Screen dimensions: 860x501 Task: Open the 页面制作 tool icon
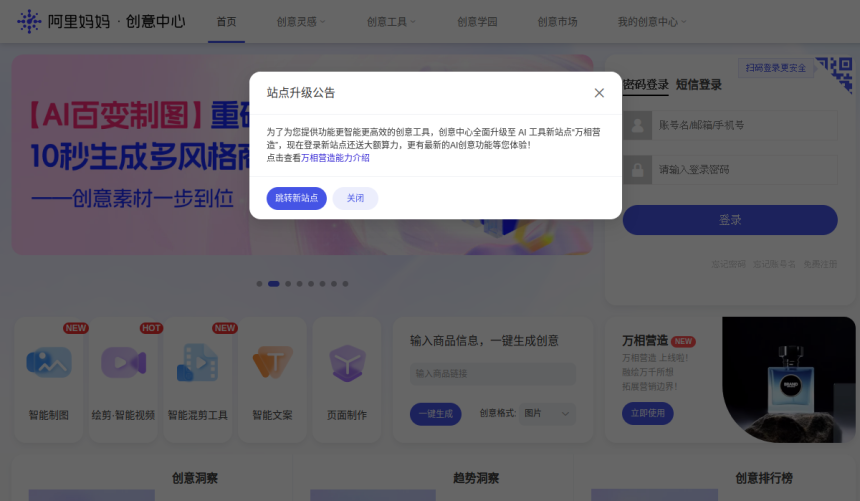(347, 363)
